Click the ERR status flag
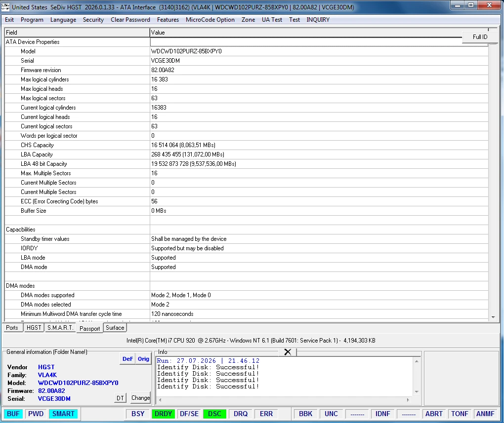The width and height of the screenshot is (504, 423). point(266,414)
